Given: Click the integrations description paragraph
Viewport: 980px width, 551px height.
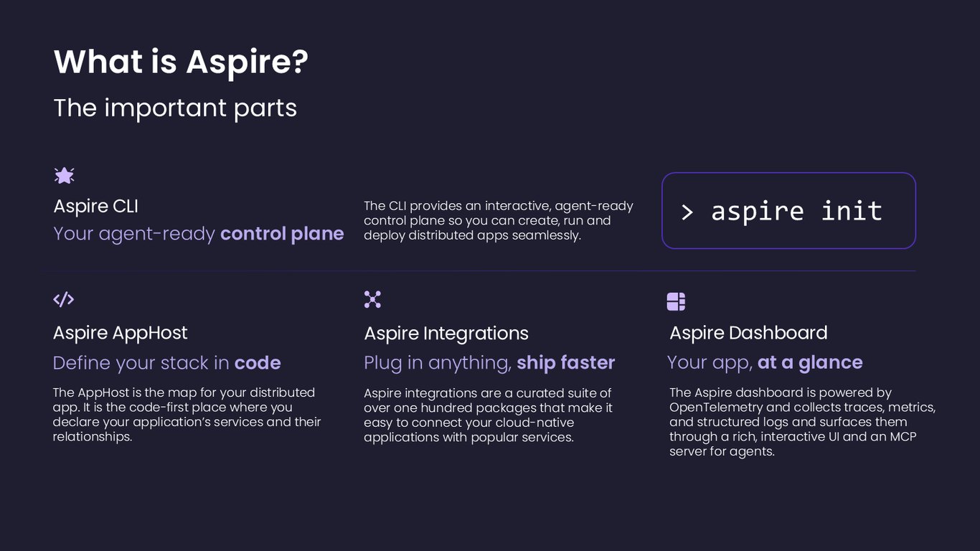Looking at the screenshot, I should (x=488, y=415).
